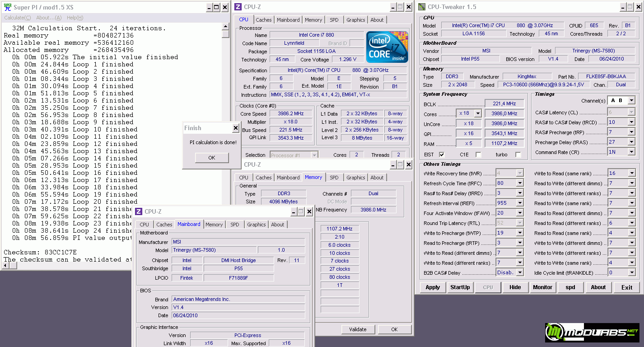Toggle the EIST checkbox in CPU-Tweaker
The width and height of the screenshot is (644, 347).
442,155
